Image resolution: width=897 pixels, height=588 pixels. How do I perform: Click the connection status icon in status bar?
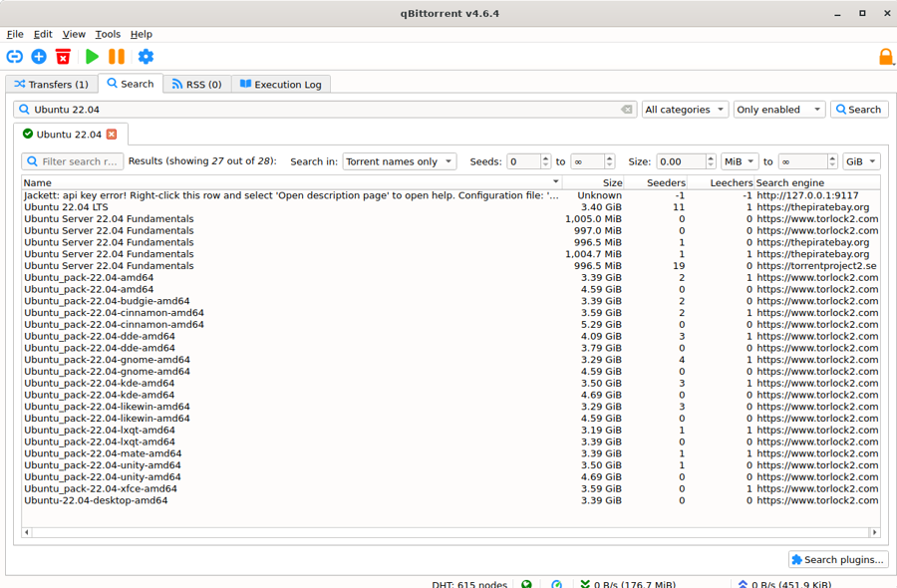click(526, 583)
